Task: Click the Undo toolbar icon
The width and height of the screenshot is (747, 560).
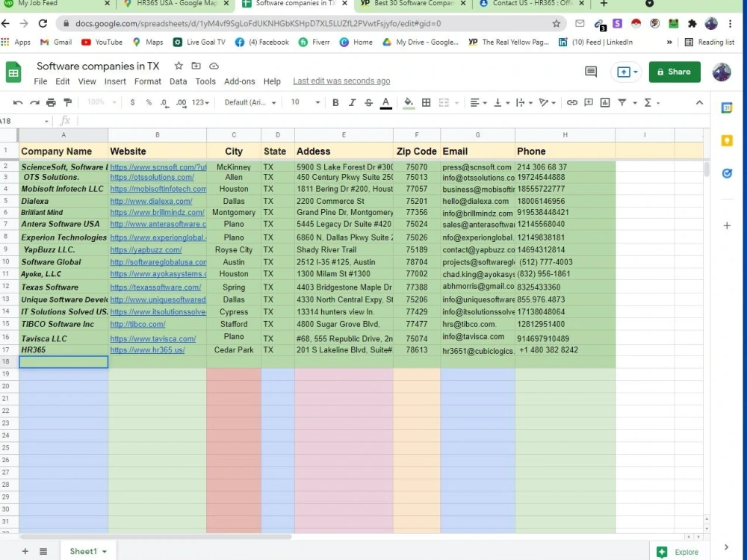Action: 18,102
